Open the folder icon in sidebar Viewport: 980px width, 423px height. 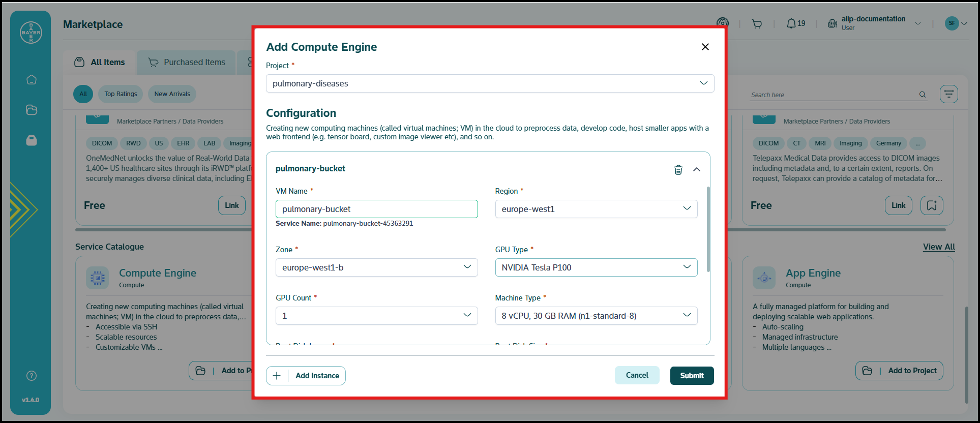(32, 110)
